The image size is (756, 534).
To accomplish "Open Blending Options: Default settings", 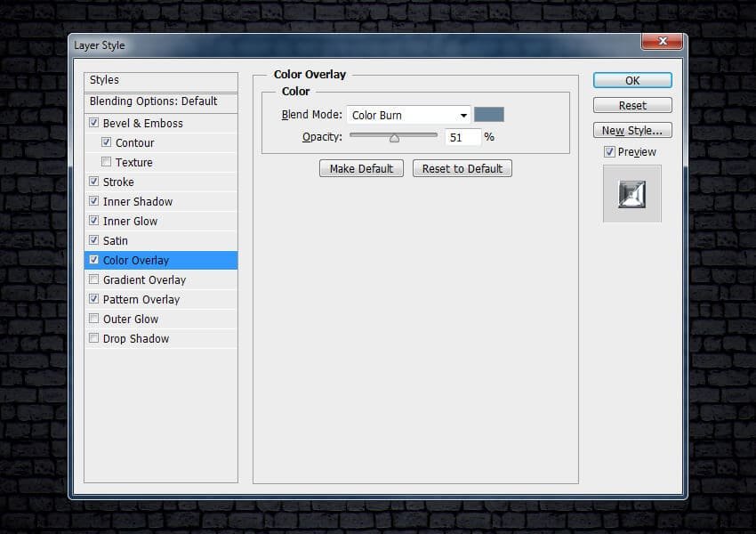I will coord(153,101).
